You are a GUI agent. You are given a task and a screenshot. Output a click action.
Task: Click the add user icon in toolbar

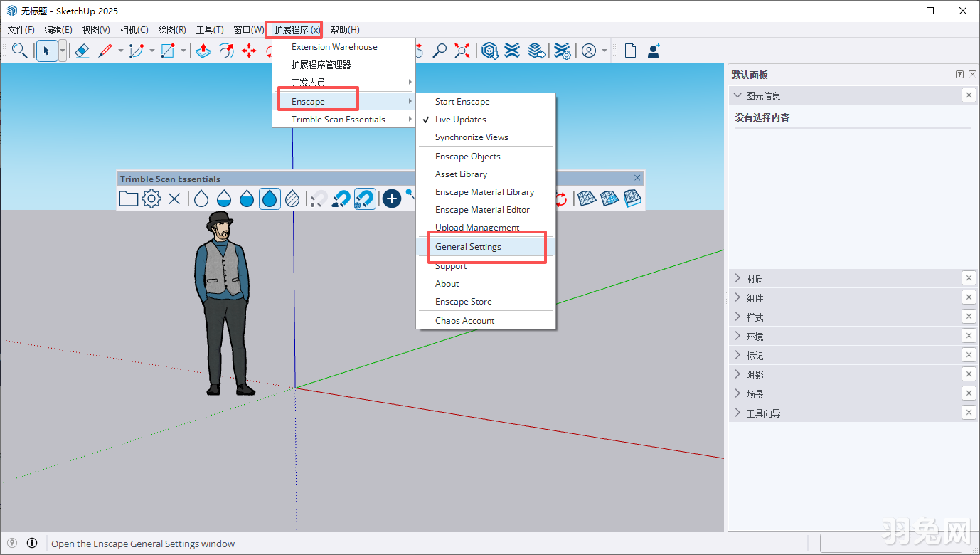pos(654,51)
